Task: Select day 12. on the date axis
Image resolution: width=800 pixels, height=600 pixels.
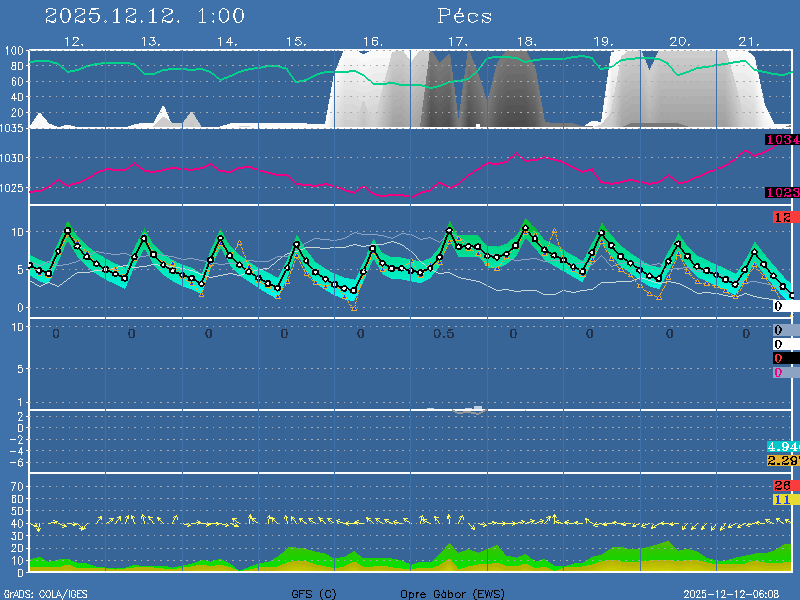Action: [x=73, y=41]
